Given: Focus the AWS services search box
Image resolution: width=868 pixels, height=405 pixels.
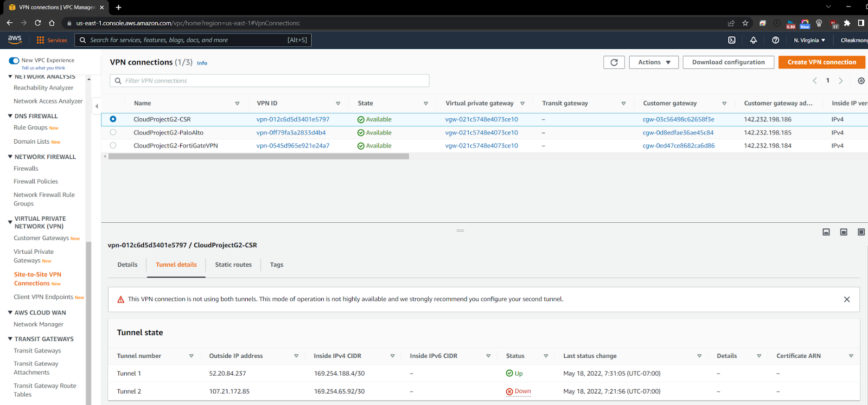Looking at the screenshot, I should pyautogui.click(x=193, y=40).
